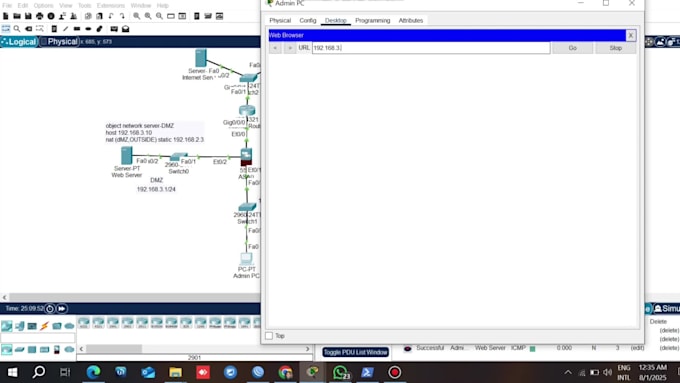680x383 pixels.
Task: Open the Extensions menu
Action: [111, 5]
